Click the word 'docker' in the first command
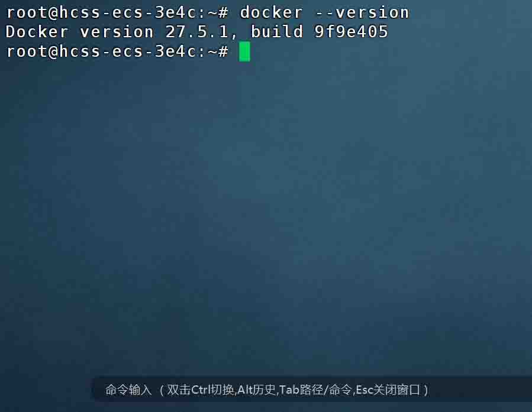The height and width of the screenshot is (412, 532). click(x=271, y=13)
